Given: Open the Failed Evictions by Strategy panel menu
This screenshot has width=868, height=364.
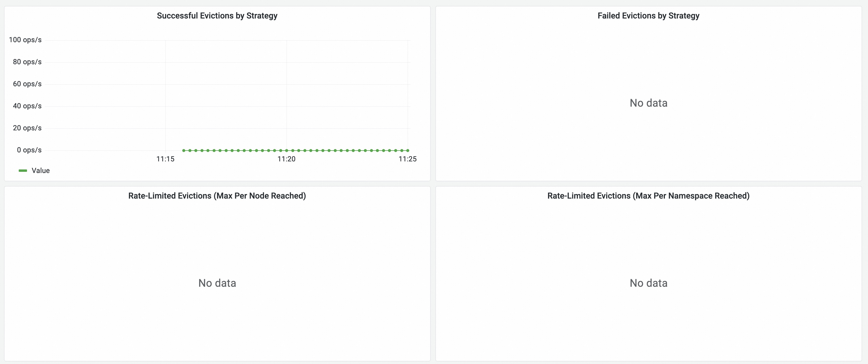Looking at the screenshot, I should (x=648, y=16).
